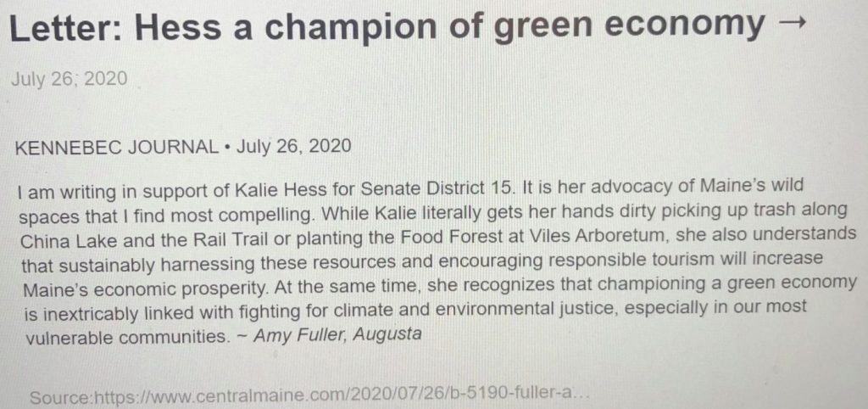868x409 pixels.
Task: Click 'Rail Trail' in the paragraph
Action: point(233,240)
